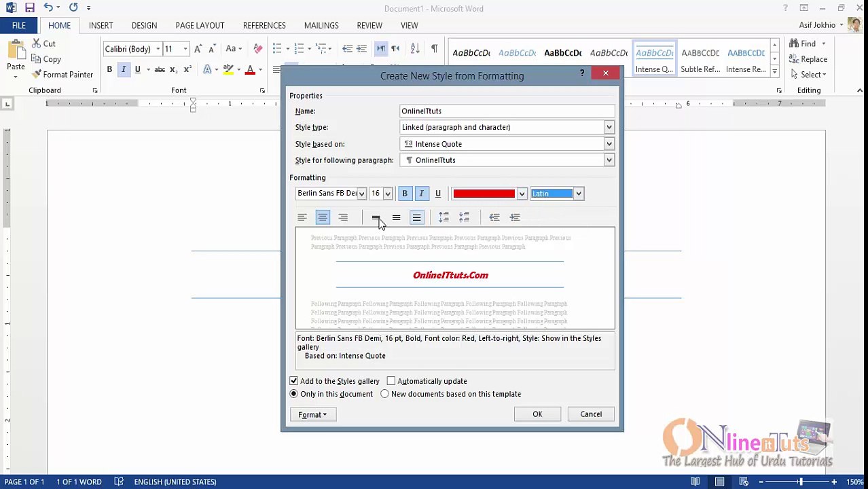
Task: Sort text using the A-Z icon
Action: 415,49
